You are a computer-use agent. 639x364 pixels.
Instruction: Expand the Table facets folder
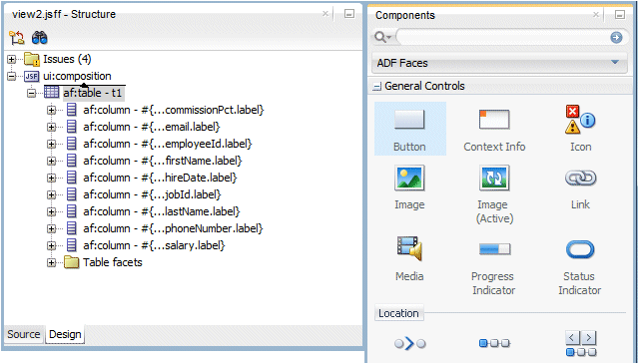pyautogui.click(x=51, y=262)
